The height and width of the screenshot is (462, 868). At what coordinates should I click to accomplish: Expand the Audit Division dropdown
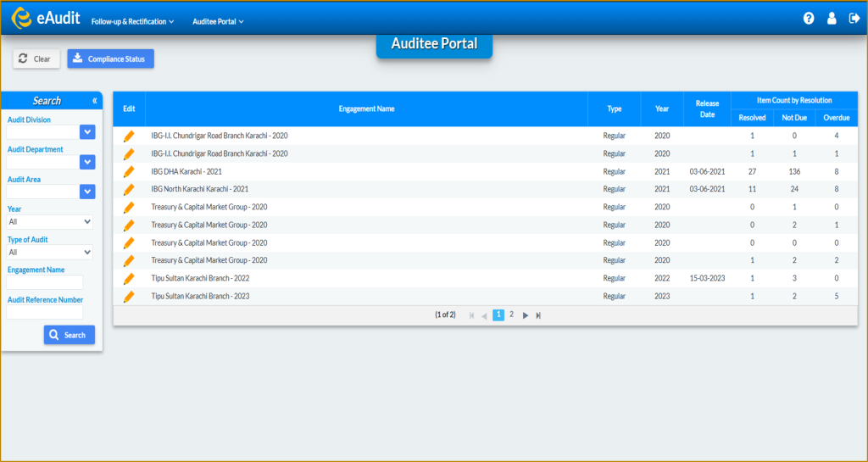click(x=87, y=131)
